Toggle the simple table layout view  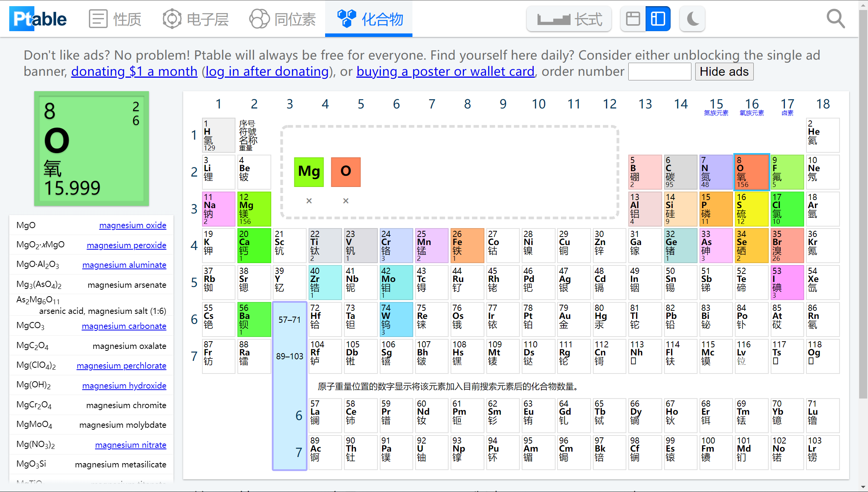[633, 18]
